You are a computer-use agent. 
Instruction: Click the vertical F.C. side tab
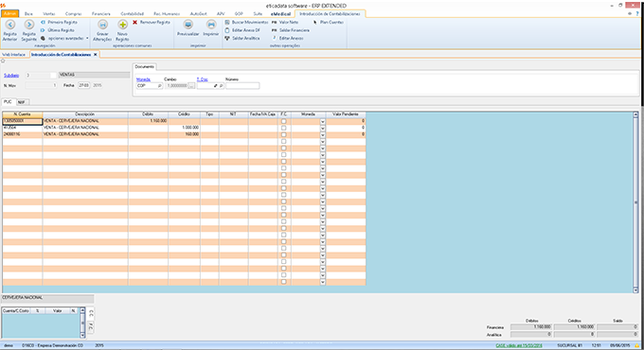tap(91, 327)
